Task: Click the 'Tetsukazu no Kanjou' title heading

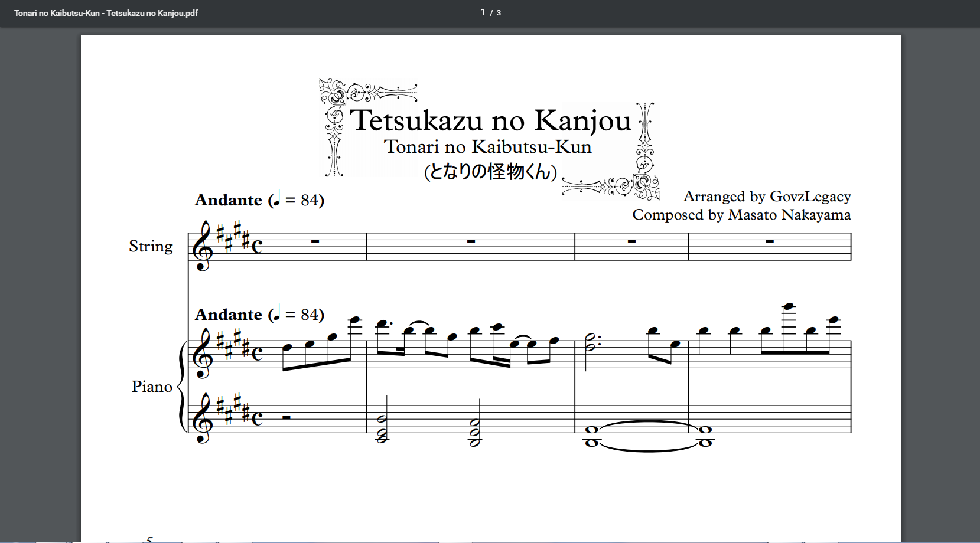Action: point(490,120)
